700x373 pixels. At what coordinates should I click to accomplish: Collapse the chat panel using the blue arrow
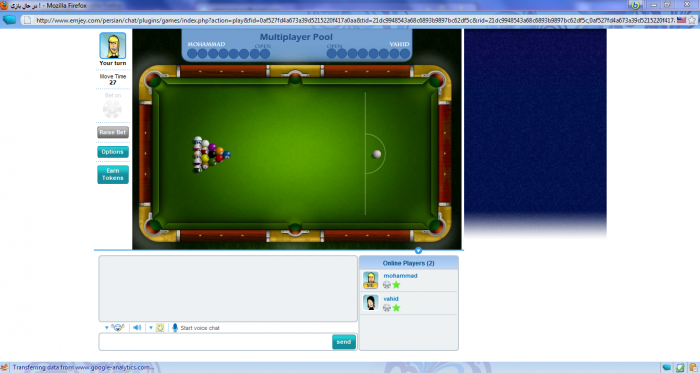[418, 250]
